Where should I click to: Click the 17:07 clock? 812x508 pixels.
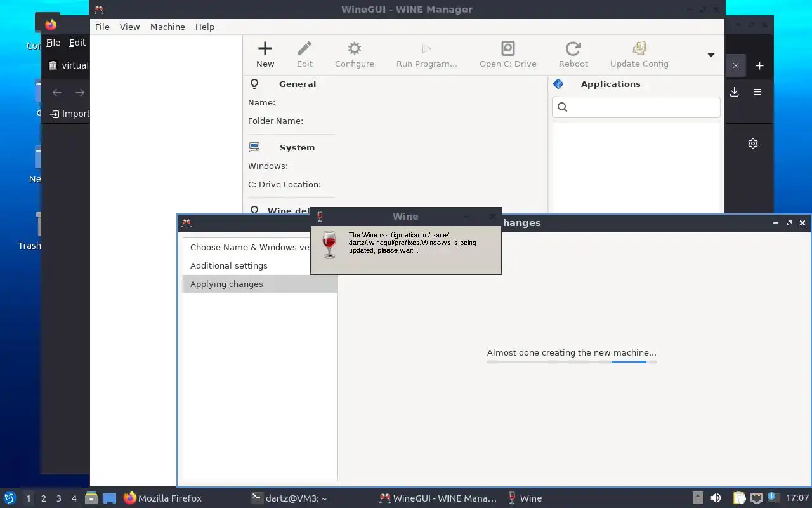(x=797, y=498)
